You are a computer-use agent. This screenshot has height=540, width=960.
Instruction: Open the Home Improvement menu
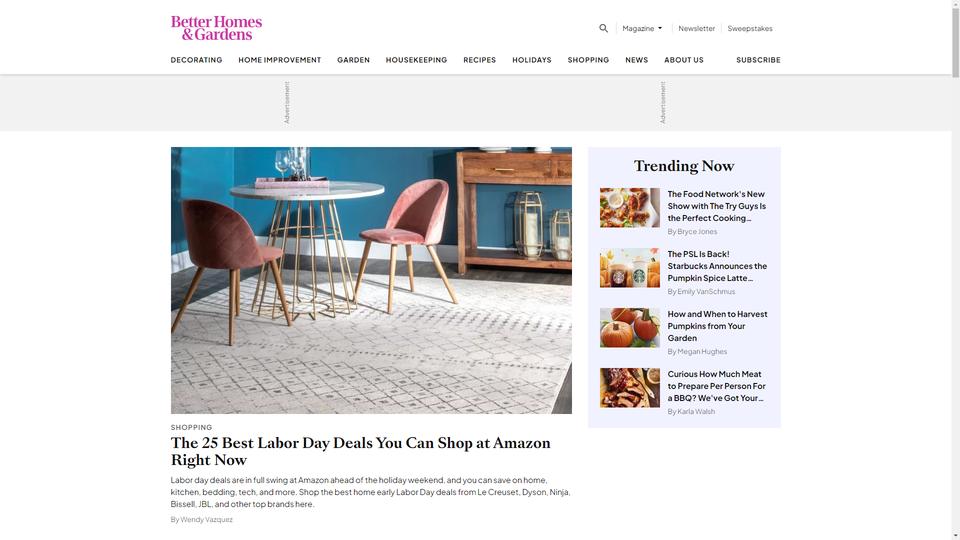pyautogui.click(x=280, y=60)
